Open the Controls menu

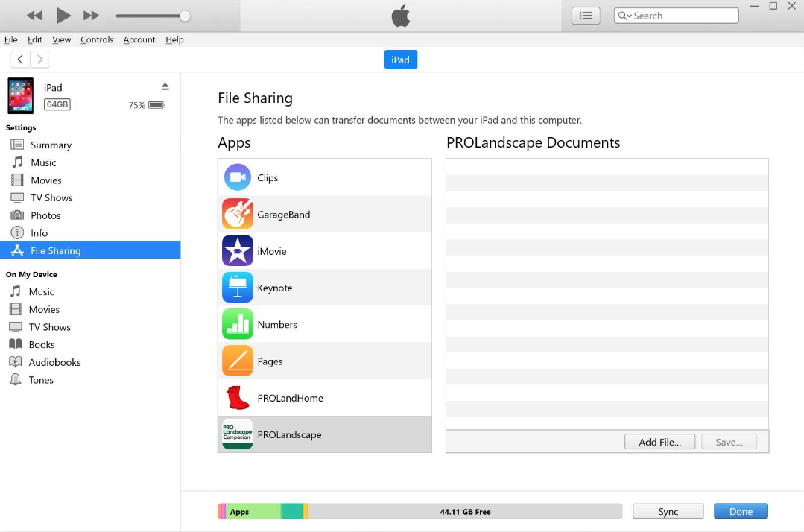click(x=97, y=39)
